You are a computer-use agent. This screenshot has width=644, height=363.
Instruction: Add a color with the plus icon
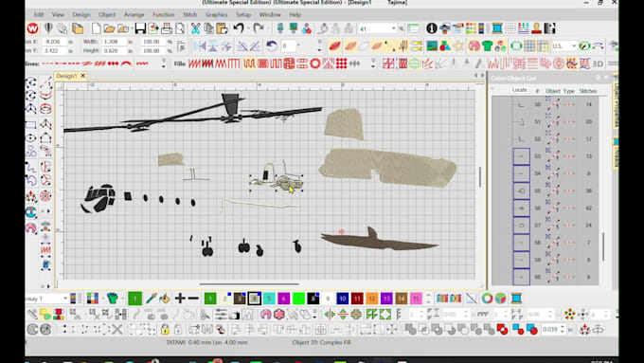tap(180, 299)
